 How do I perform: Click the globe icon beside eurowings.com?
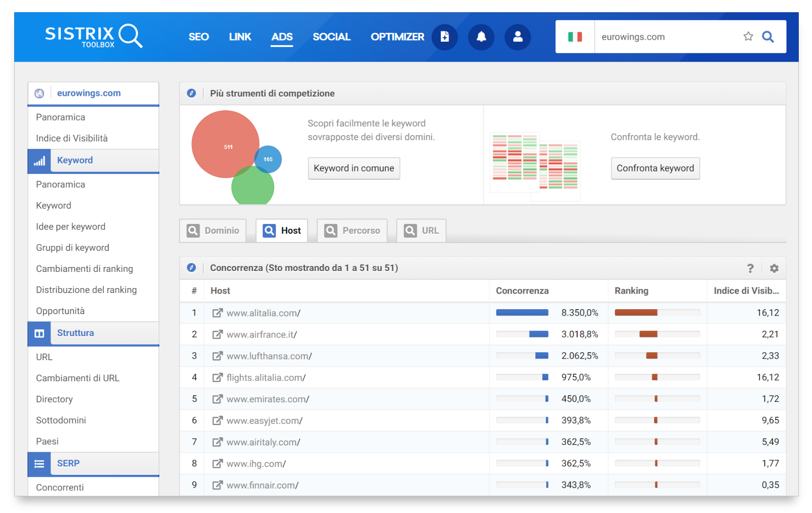pyautogui.click(x=39, y=93)
